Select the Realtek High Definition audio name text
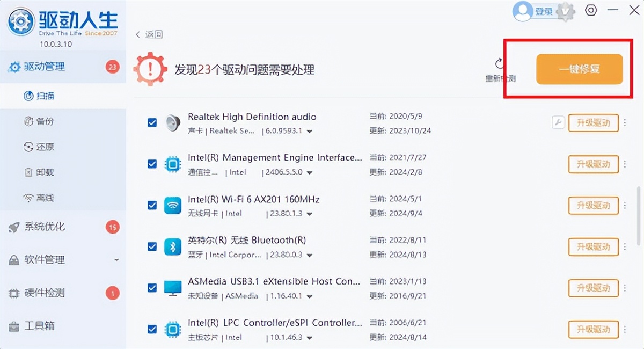The width and height of the screenshot is (644, 349). pos(252,117)
